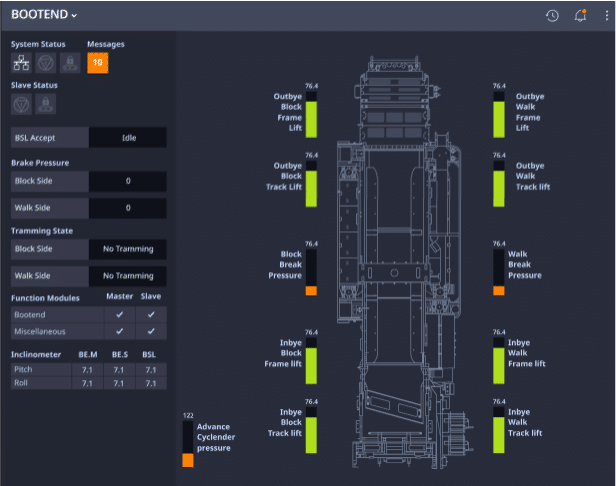Click the network System Status icon
The image size is (616, 486).
coord(21,63)
